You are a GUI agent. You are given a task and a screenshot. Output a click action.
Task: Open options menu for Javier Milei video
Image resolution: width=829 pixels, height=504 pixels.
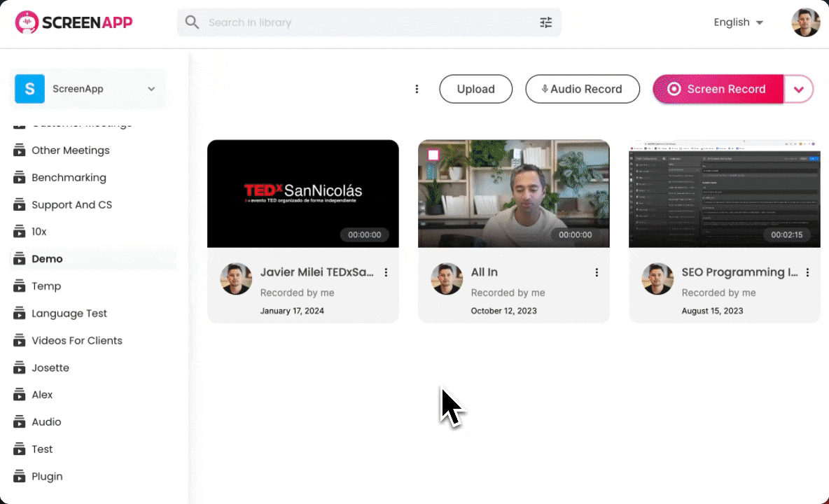coord(386,272)
